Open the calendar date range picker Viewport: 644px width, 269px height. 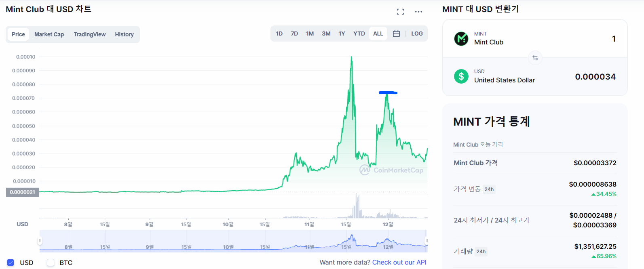396,34
